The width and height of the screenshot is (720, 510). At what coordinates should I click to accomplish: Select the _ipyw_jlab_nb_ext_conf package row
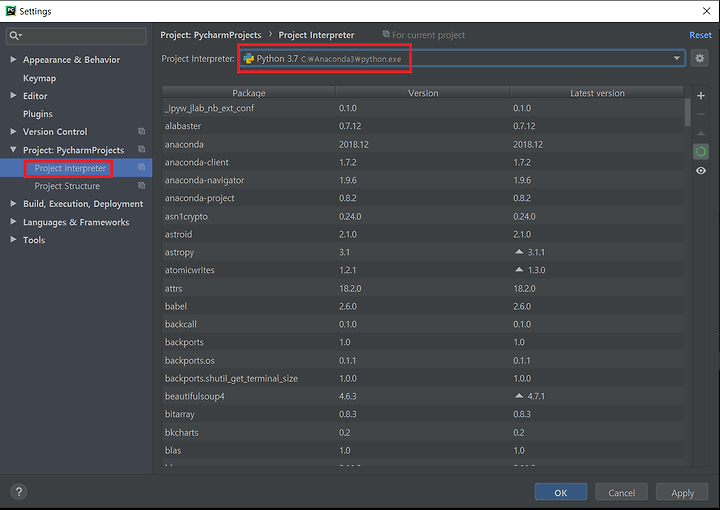(423, 108)
